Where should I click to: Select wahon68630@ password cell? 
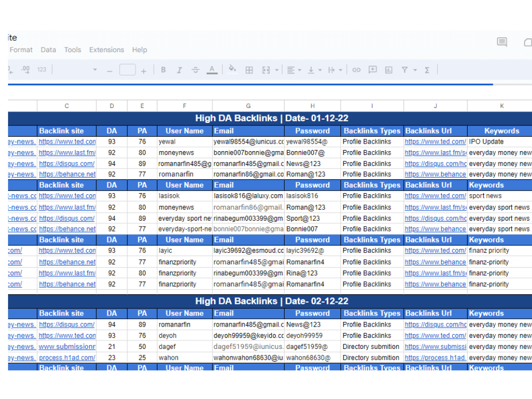(x=312, y=358)
